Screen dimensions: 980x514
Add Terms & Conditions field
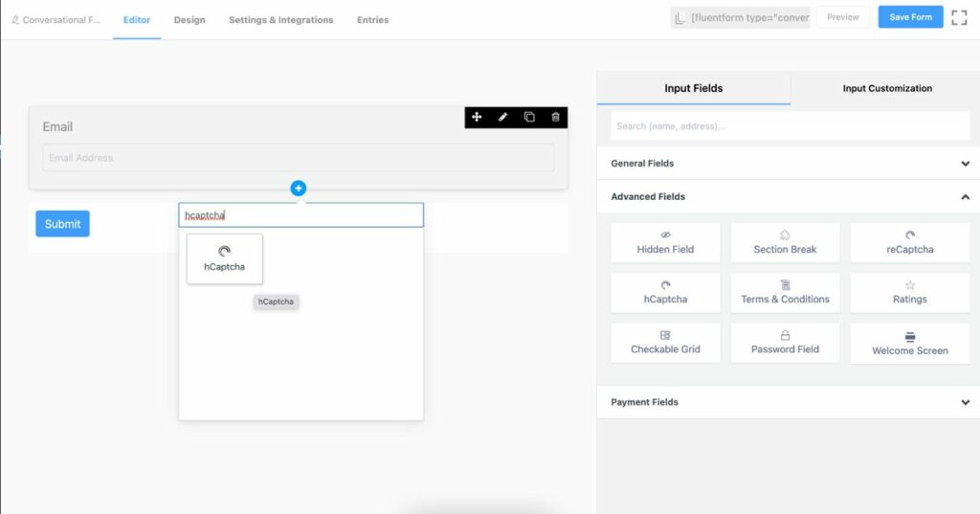point(785,293)
